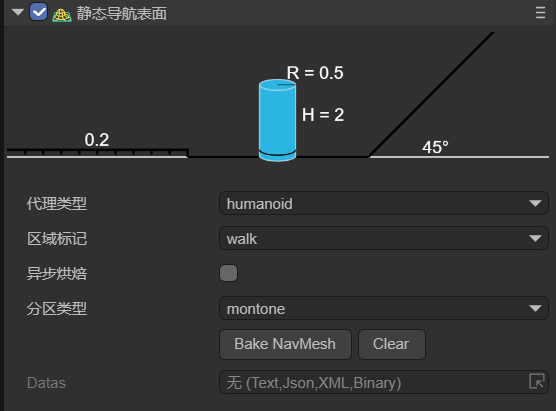The width and height of the screenshot is (556, 411).
Task: Click the Datas asset picker icon
Action: 537,382
